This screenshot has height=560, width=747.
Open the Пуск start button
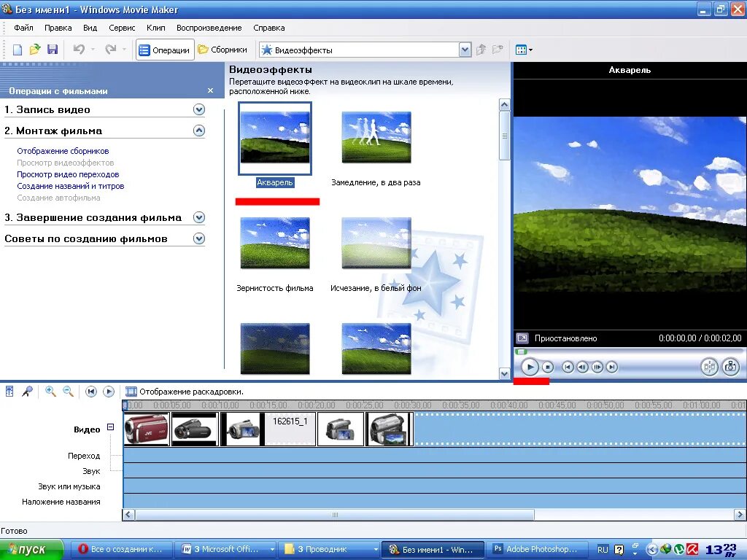31,549
